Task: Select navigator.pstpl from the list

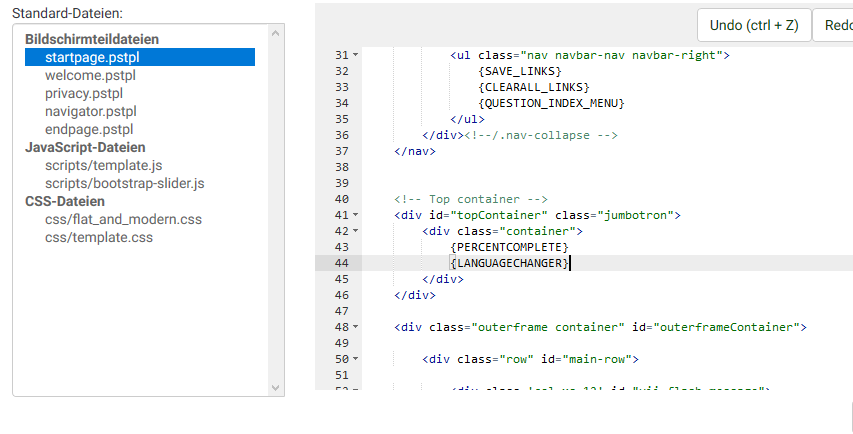Action: pos(90,111)
